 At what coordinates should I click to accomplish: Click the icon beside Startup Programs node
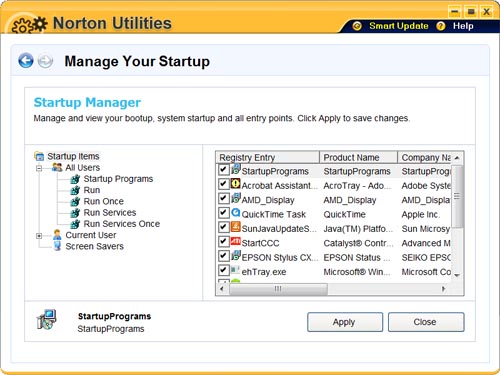pyautogui.click(x=75, y=179)
